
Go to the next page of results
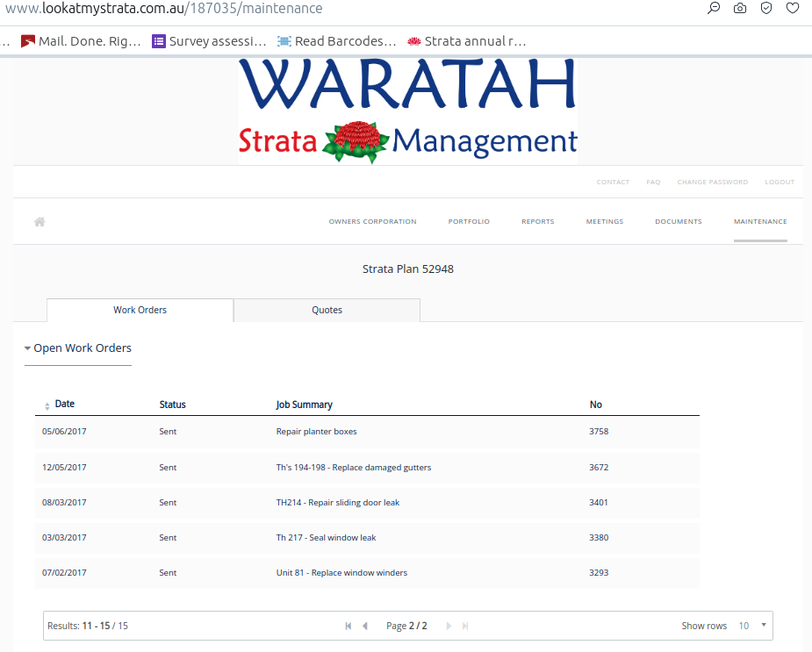[449, 626]
